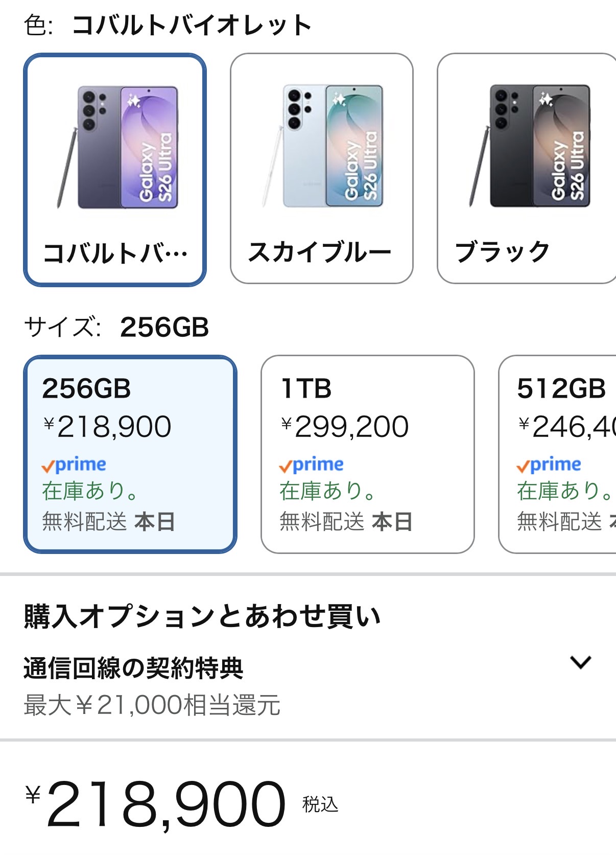
Task: Click the black Galaxy S26 Ultra image
Action: point(530,147)
